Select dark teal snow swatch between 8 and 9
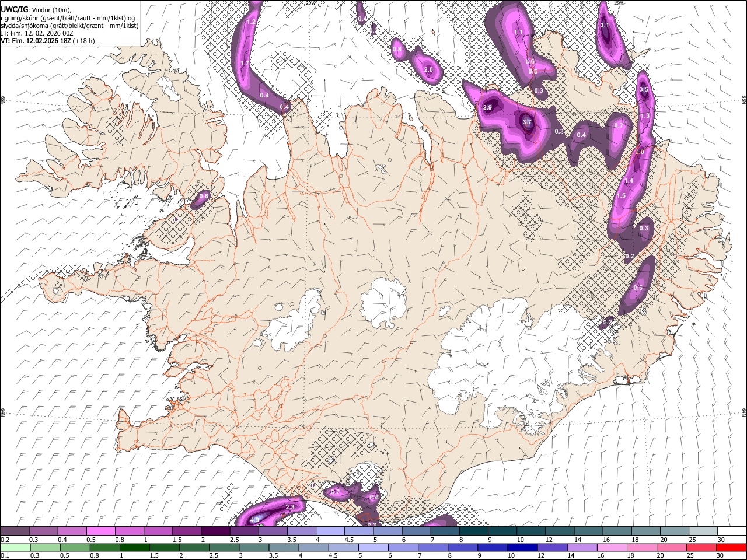This screenshot has width=747, height=560. pyautogui.click(x=473, y=531)
